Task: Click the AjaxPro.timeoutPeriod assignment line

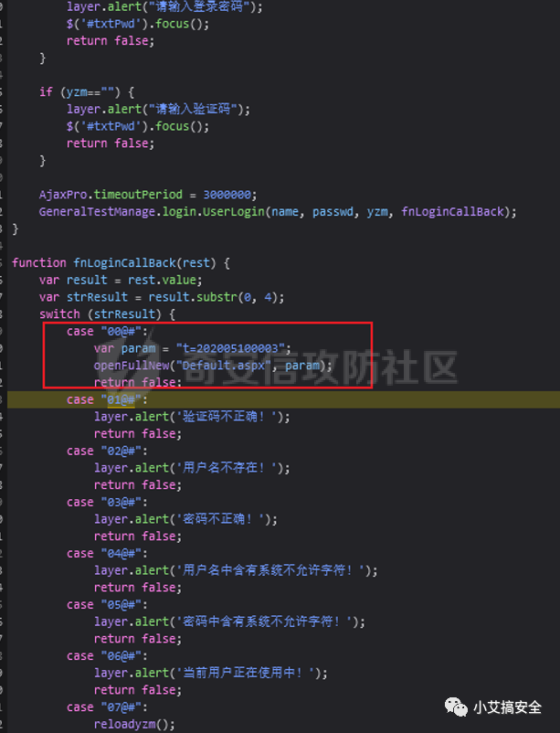Action: 148,195
